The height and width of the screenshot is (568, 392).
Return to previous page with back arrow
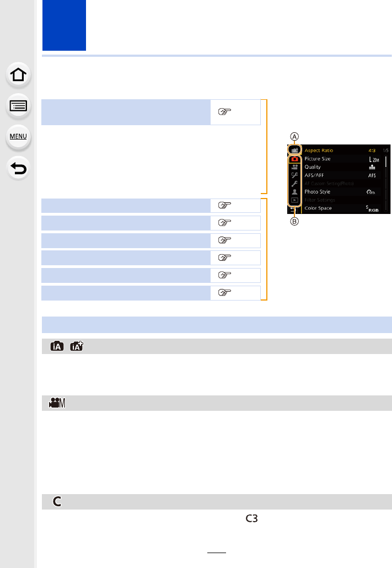click(x=18, y=168)
